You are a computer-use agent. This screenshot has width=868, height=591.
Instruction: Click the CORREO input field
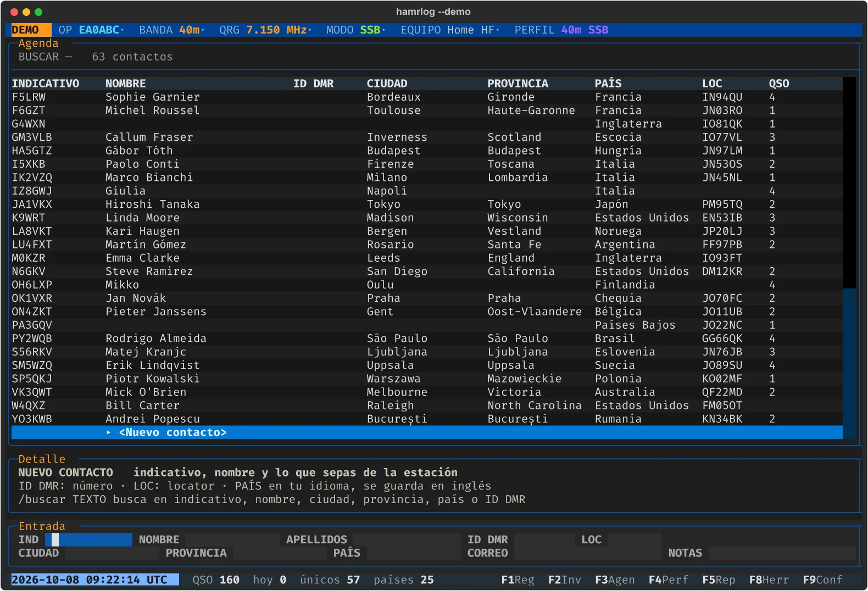[x=588, y=553]
